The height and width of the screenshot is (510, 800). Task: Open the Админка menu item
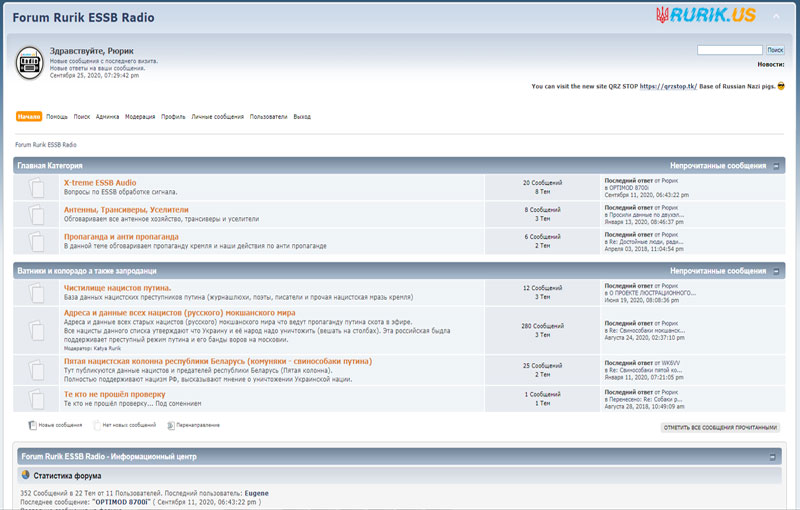[107, 117]
